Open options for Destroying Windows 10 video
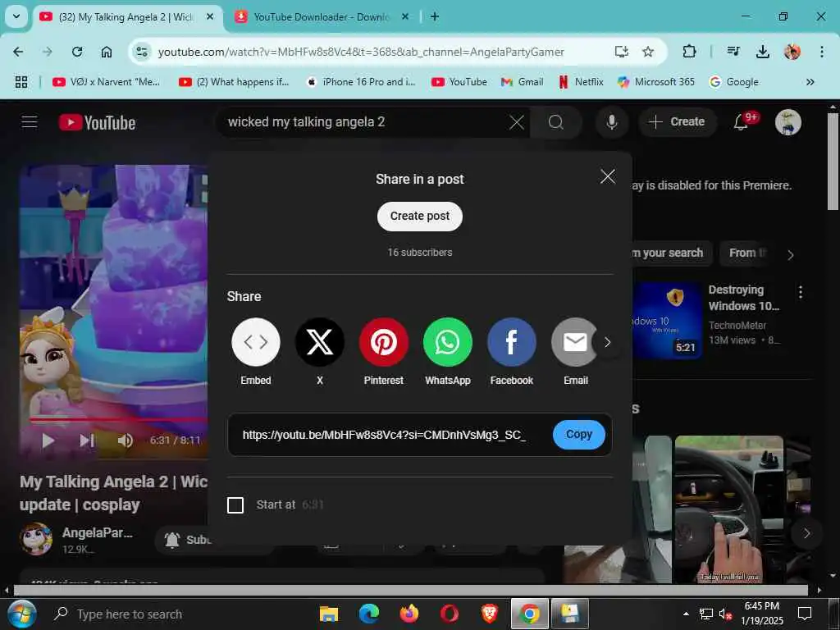The width and height of the screenshot is (840, 630). coord(801,292)
